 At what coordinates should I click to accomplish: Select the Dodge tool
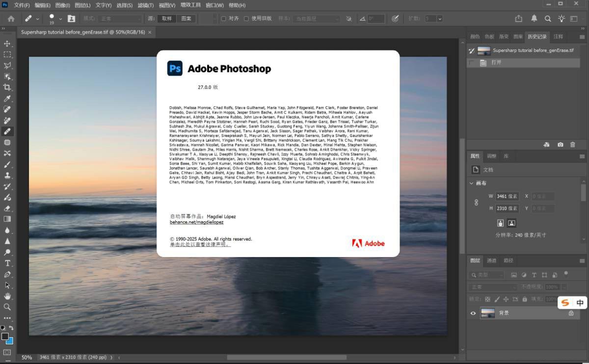[7, 252]
